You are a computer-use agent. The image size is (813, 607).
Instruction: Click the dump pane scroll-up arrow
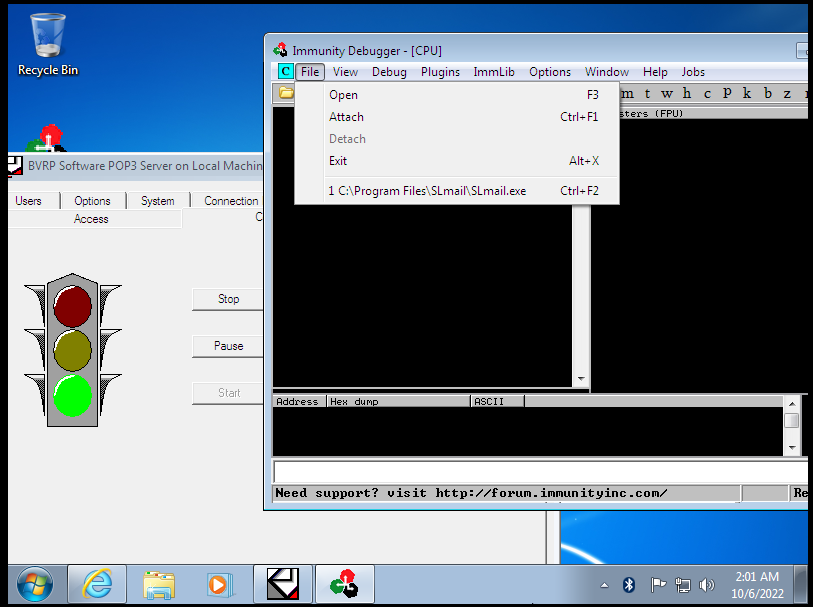792,403
